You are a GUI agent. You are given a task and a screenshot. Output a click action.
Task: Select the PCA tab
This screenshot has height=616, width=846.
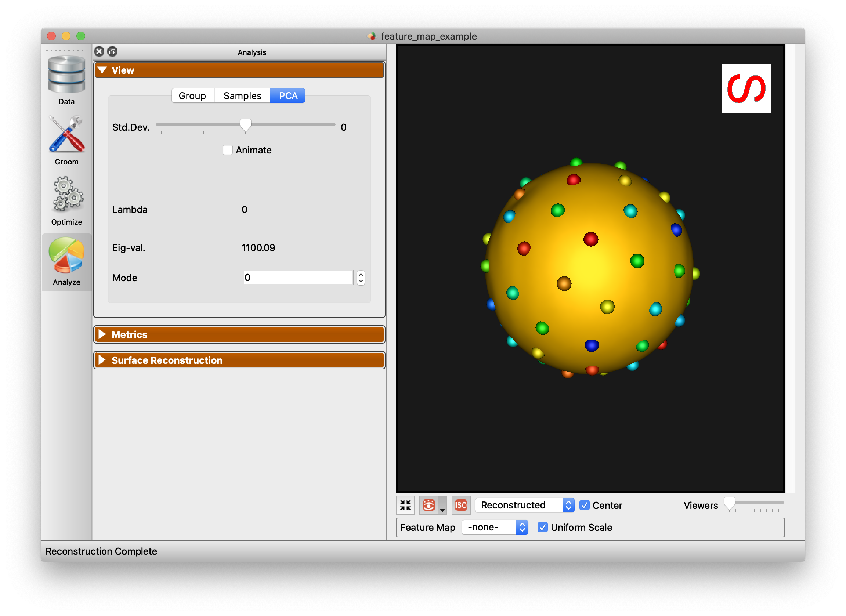click(x=287, y=96)
